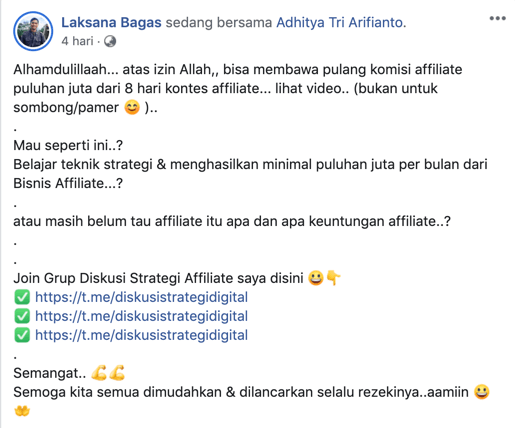Image resolution: width=515 pixels, height=428 pixels.
Task: Click the open hands emoji at bottom
Action: pyautogui.click(x=22, y=411)
